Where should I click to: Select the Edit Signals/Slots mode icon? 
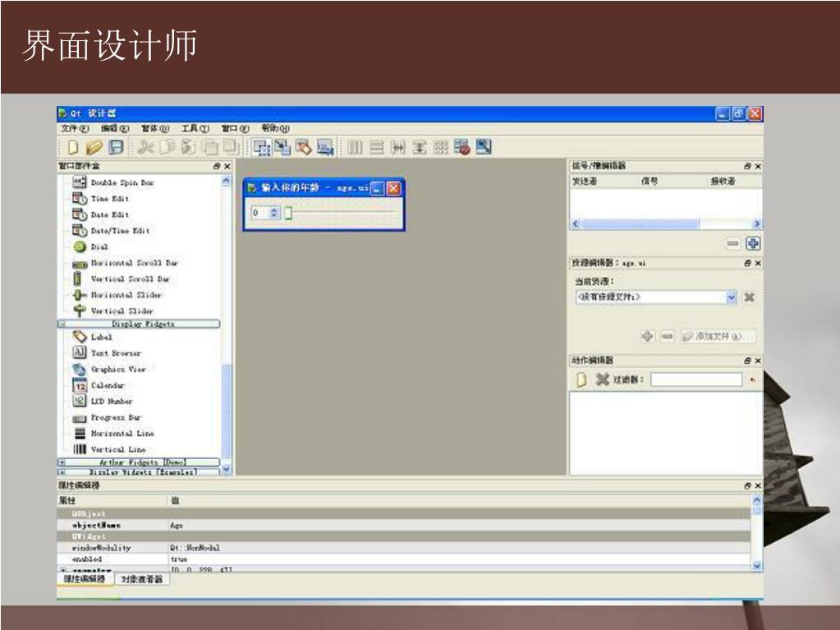(282, 147)
